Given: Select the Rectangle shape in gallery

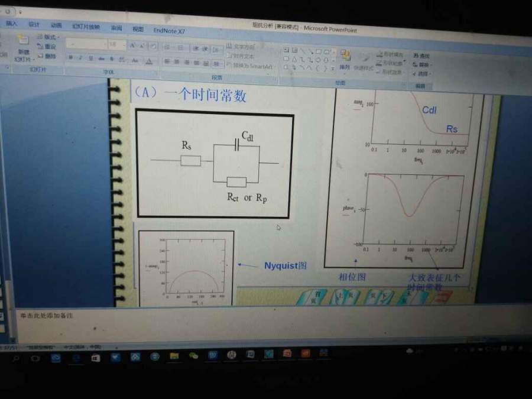Looking at the screenshot, I should tap(318, 51).
